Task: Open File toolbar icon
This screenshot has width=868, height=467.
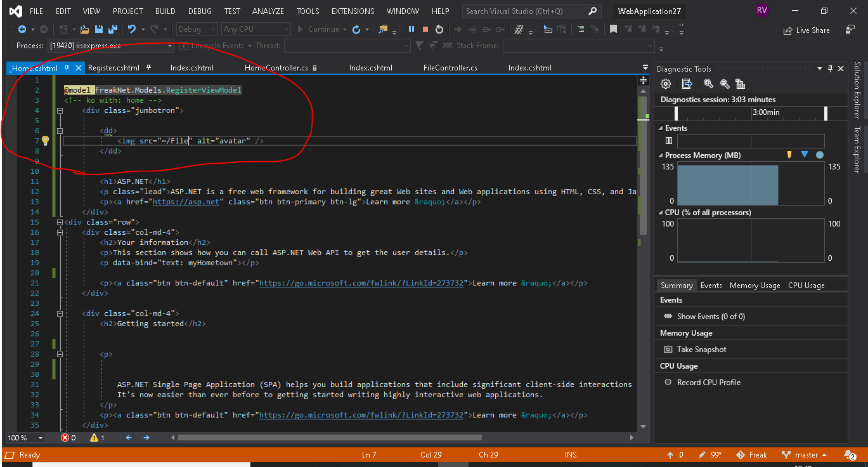Action: [x=84, y=29]
